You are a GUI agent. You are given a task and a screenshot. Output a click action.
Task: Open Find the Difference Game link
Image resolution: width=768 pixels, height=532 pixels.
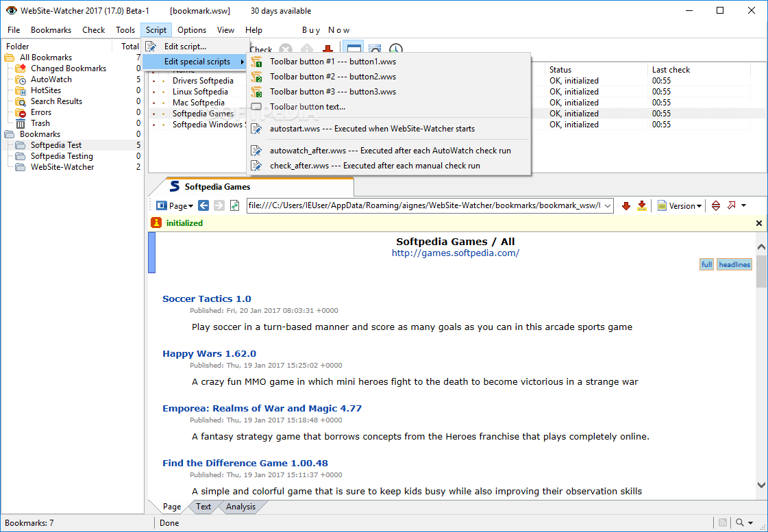(245, 464)
